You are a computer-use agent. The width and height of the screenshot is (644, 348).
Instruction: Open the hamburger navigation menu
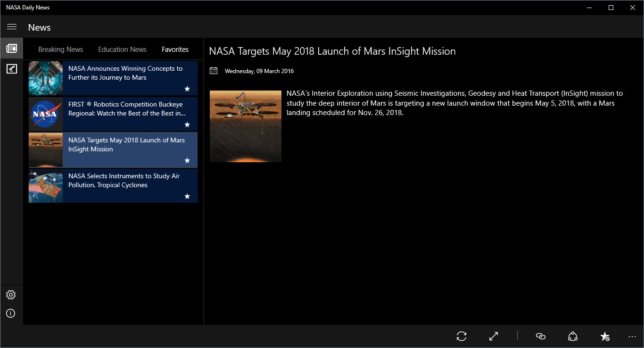[12, 27]
